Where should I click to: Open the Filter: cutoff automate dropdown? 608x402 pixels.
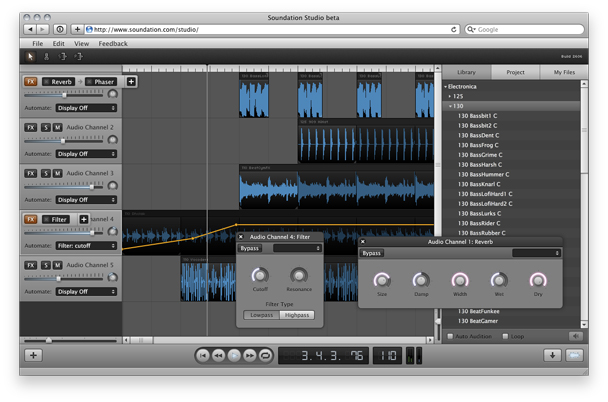pyautogui.click(x=86, y=246)
